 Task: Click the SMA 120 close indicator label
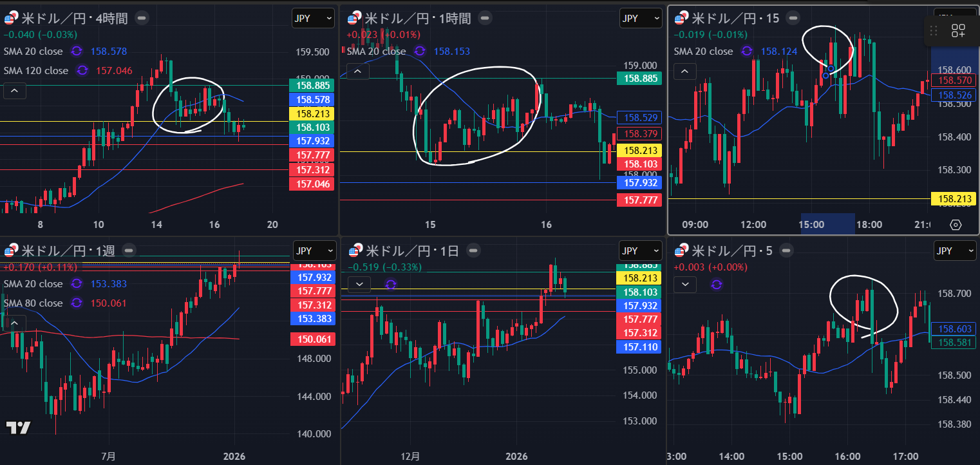pyautogui.click(x=35, y=71)
